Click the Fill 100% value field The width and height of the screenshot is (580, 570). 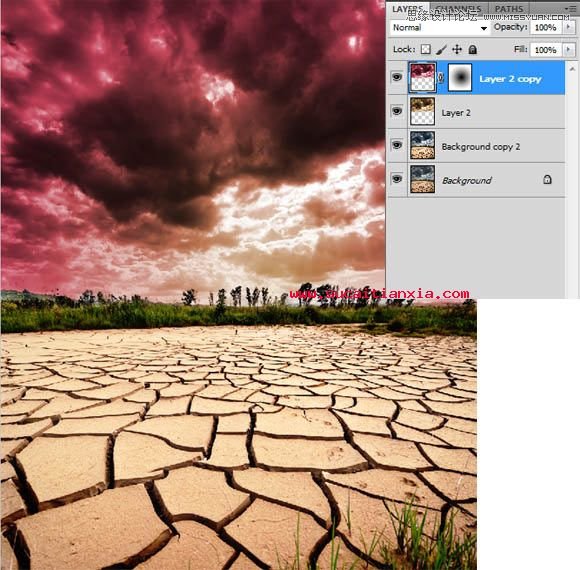[546, 50]
